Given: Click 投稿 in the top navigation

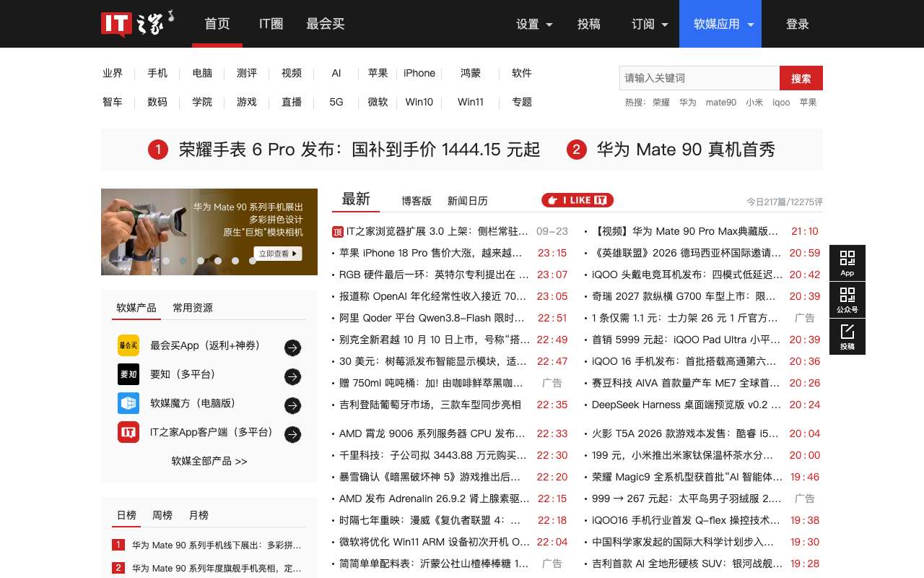Looking at the screenshot, I should pyautogui.click(x=589, y=24).
